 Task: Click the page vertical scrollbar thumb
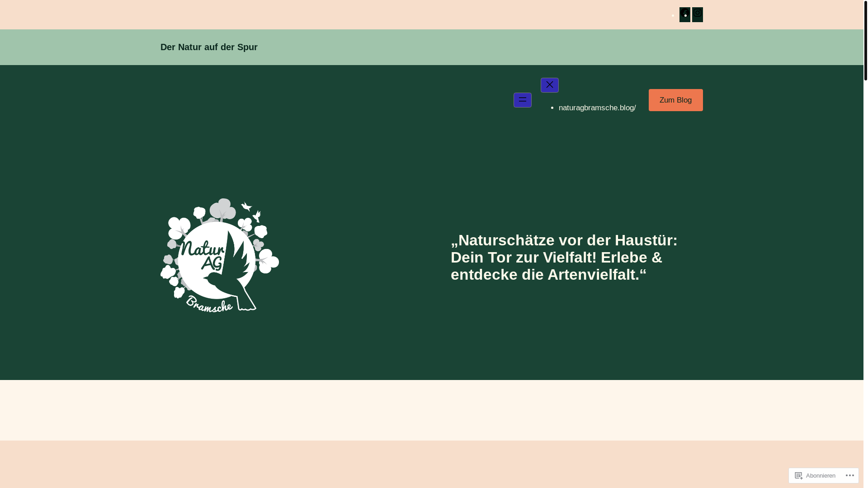click(866, 41)
